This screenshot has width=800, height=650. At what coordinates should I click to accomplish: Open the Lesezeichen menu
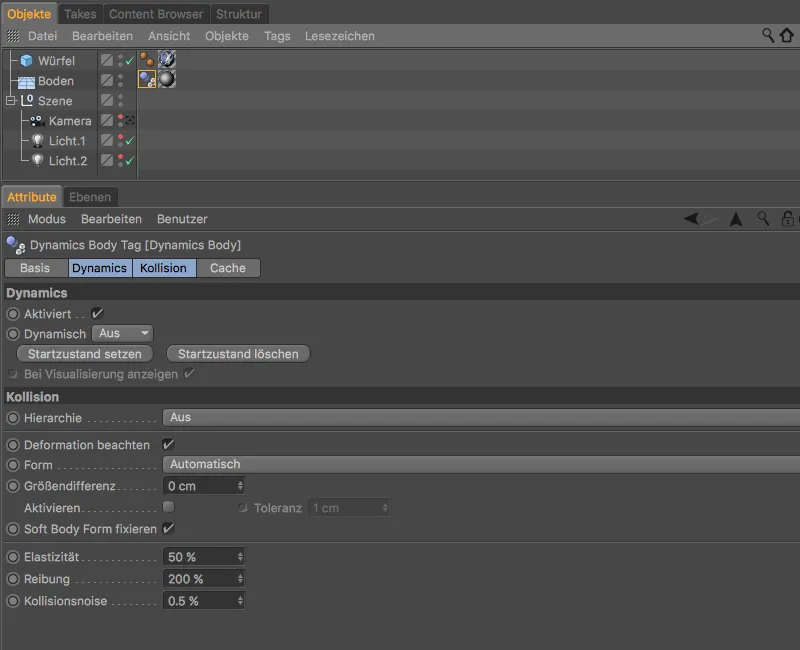(x=340, y=36)
